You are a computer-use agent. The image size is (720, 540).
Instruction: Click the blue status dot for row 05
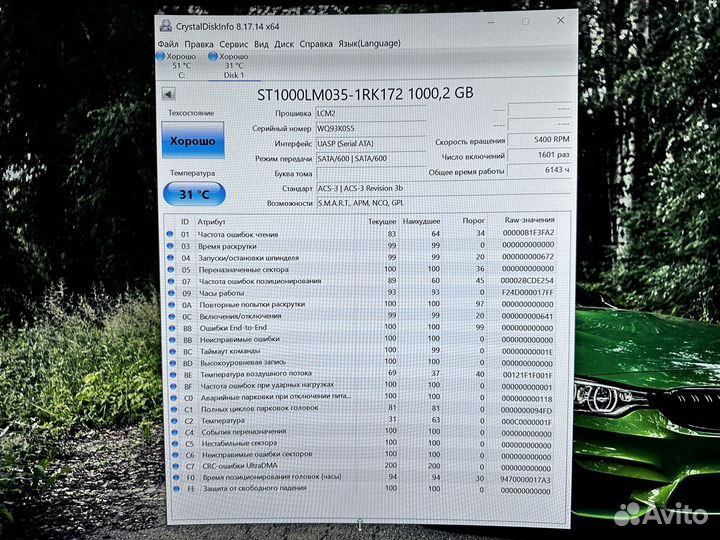[x=171, y=270]
